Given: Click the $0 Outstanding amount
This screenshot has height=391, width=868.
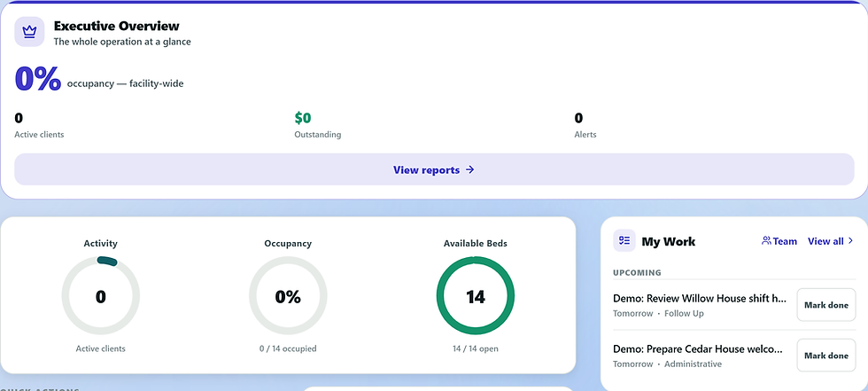Looking at the screenshot, I should 303,117.
